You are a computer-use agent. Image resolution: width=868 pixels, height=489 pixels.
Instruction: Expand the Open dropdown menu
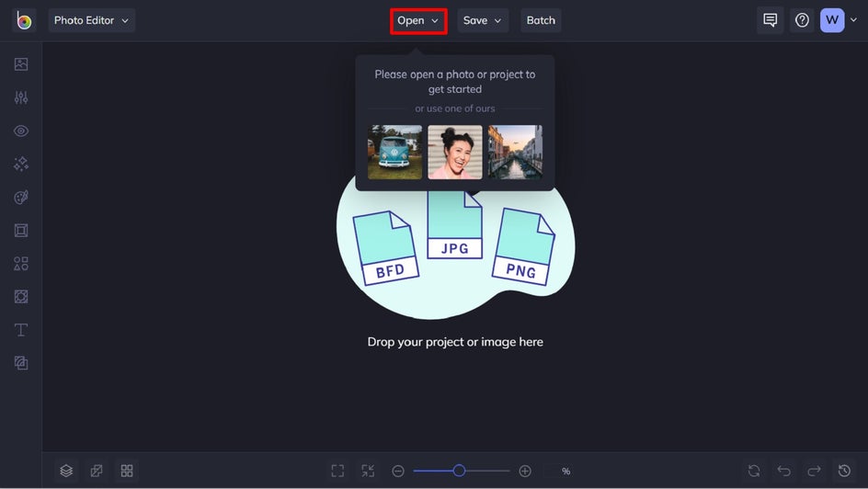click(418, 21)
